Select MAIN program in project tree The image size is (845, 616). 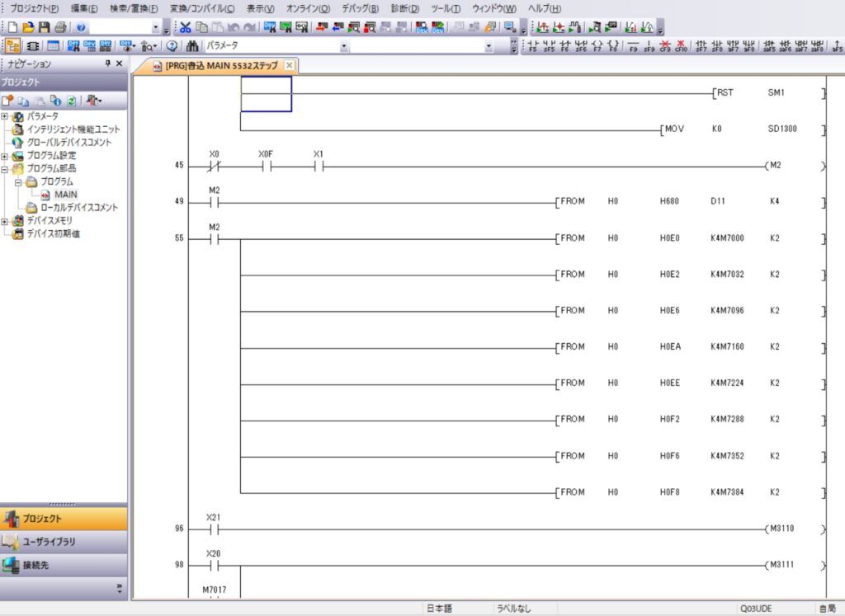click(x=65, y=195)
